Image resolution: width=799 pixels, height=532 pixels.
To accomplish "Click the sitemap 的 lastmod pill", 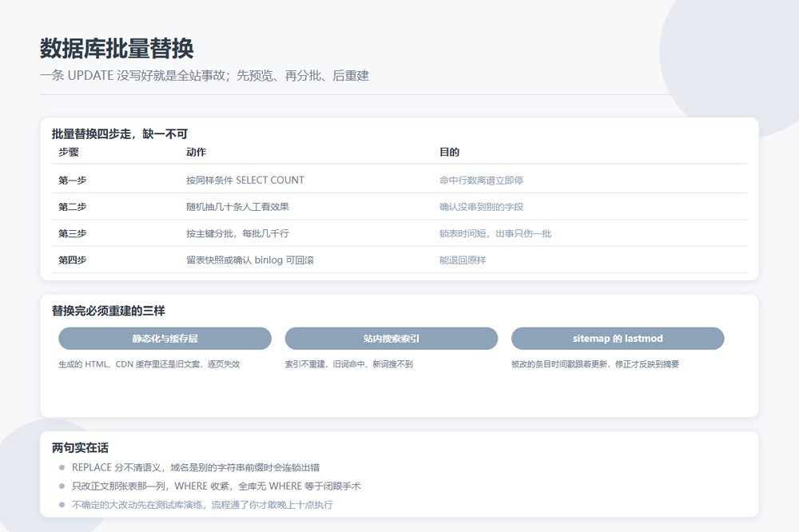I will [x=618, y=339].
